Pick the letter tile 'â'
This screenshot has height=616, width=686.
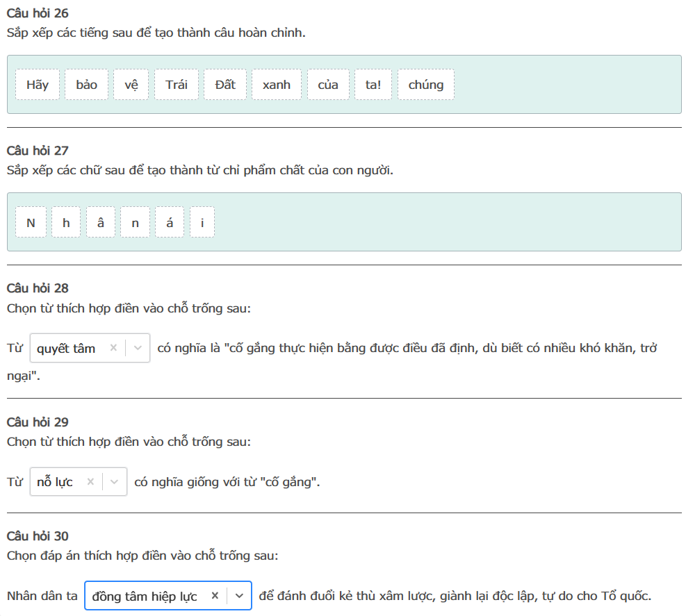pos(101,223)
